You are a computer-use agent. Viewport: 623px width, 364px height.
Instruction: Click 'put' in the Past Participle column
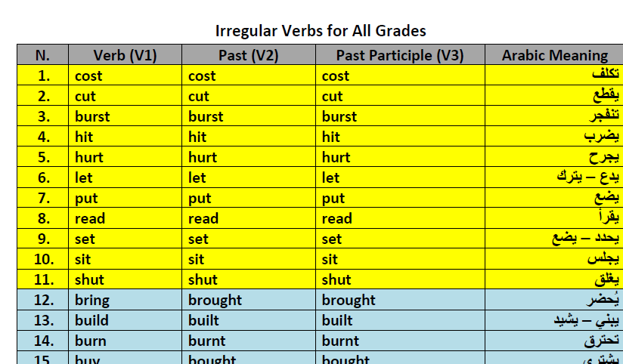tap(333, 198)
